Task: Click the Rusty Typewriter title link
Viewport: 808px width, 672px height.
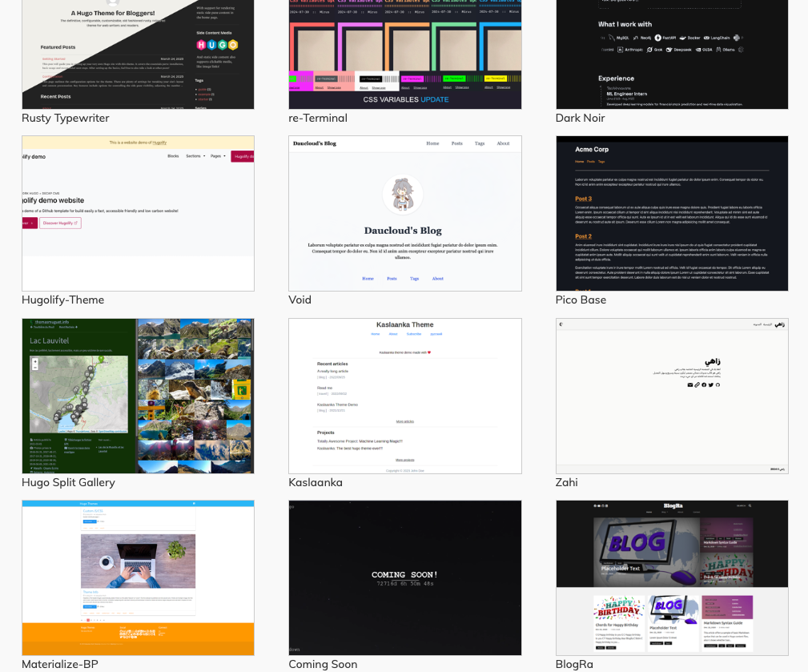Action: (x=66, y=118)
